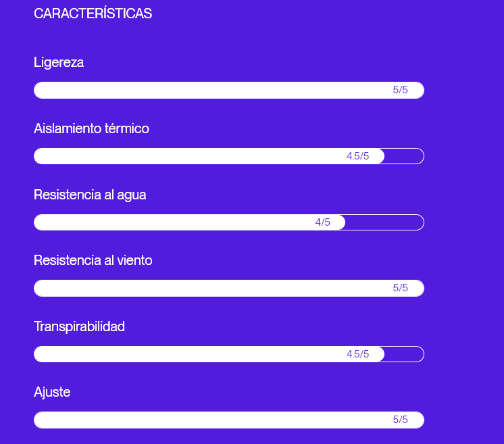Click the Transpirabilidad label

pyautogui.click(x=79, y=326)
